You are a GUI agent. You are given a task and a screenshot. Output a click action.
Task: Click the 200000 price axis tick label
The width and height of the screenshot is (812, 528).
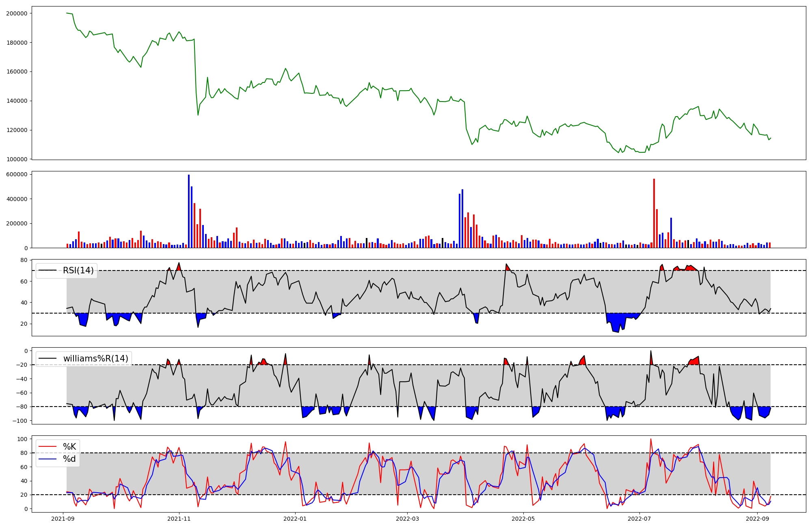pyautogui.click(x=17, y=13)
